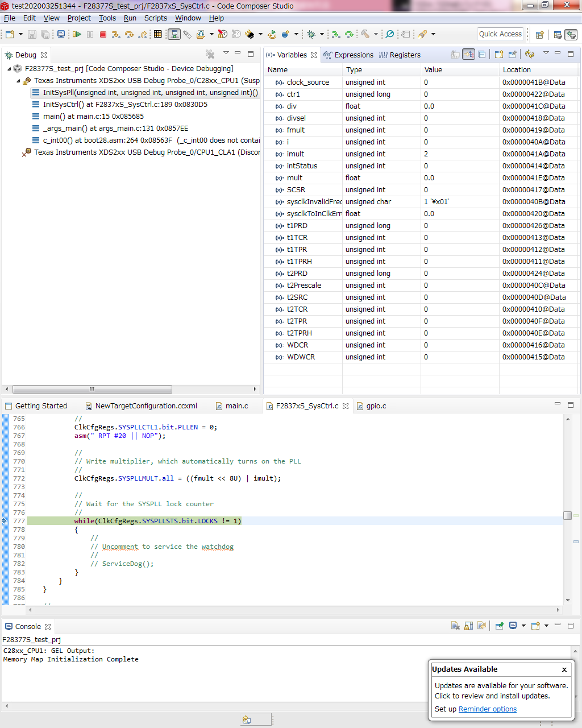Save the current file
This screenshot has width=582, height=728.
32,34
